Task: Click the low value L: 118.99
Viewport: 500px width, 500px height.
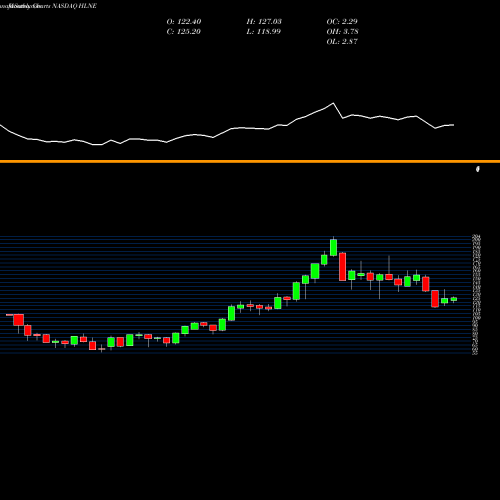Action: point(264,32)
